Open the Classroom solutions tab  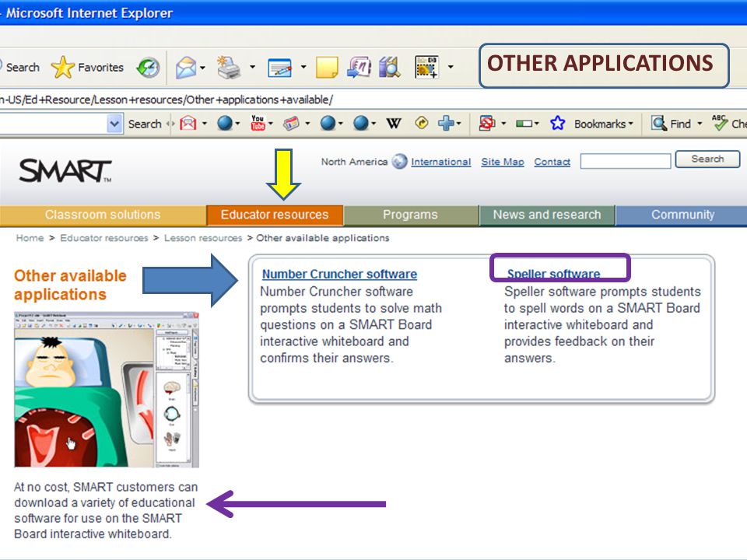pos(103,215)
